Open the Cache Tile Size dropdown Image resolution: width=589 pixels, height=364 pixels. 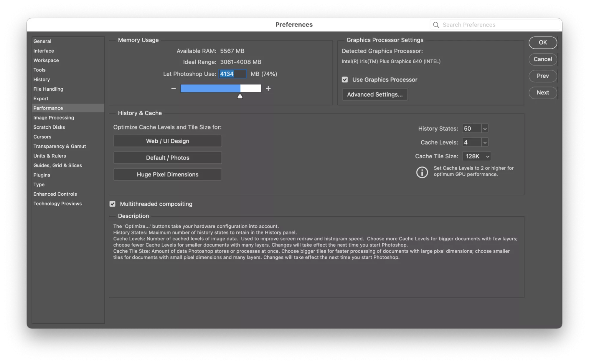coord(476,156)
